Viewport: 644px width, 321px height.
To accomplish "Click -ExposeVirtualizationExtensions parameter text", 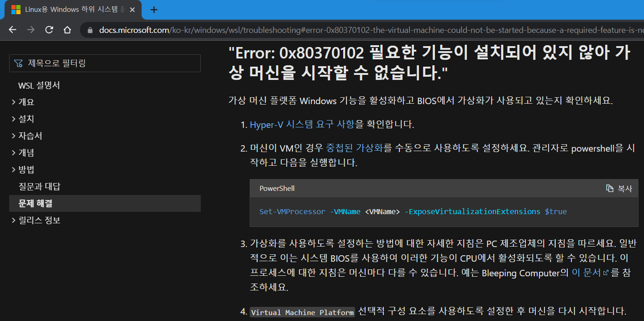I will (x=472, y=212).
